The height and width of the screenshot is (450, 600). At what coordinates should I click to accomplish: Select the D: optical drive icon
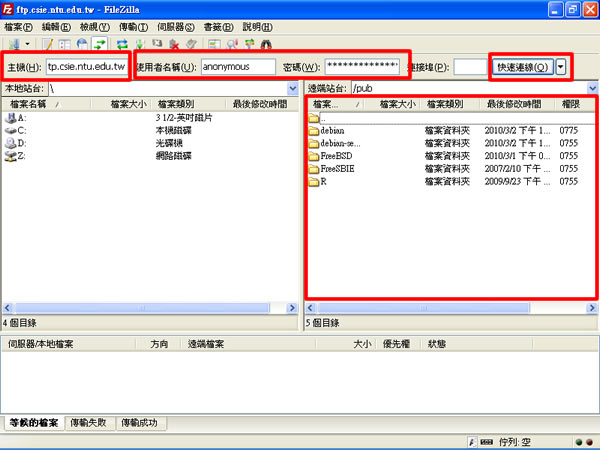pos(10,143)
